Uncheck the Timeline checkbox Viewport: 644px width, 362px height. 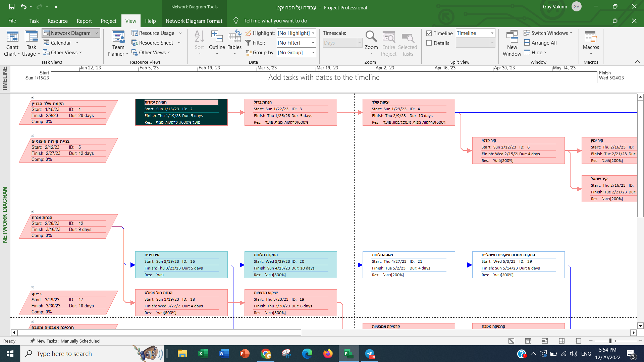[x=429, y=33]
